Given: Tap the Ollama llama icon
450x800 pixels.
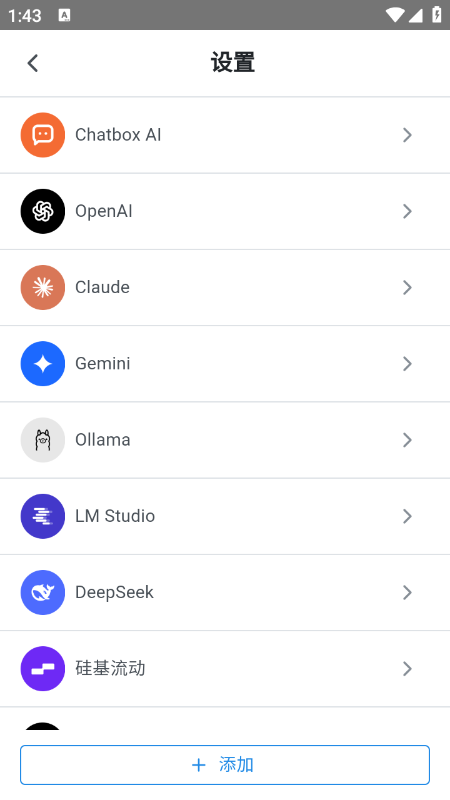Looking at the screenshot, I should coord(43,440).
